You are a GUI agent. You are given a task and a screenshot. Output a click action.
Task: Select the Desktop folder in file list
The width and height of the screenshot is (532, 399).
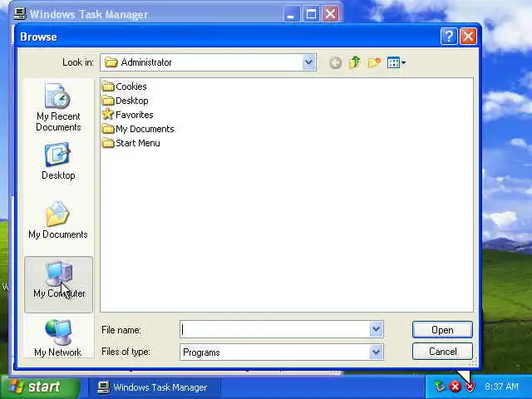pyautogui.click(x=126, y=101)
